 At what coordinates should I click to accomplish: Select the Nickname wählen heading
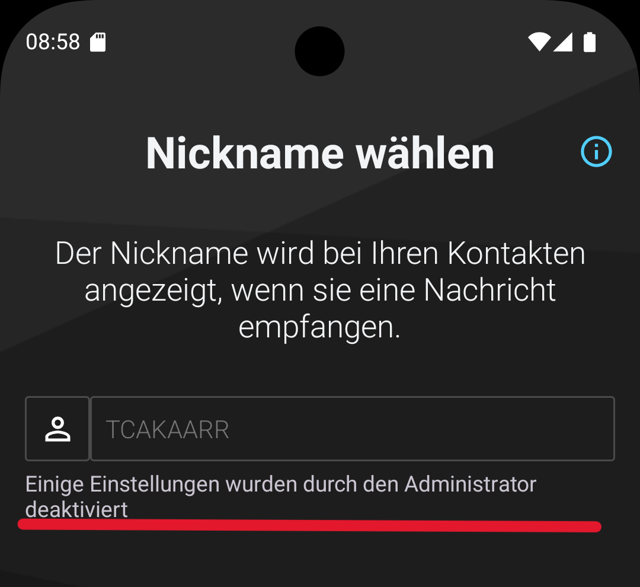320,153
